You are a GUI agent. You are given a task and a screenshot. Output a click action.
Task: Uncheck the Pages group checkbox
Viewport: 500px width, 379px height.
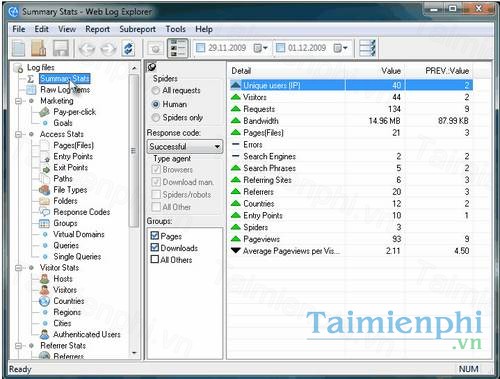(154, 236)
